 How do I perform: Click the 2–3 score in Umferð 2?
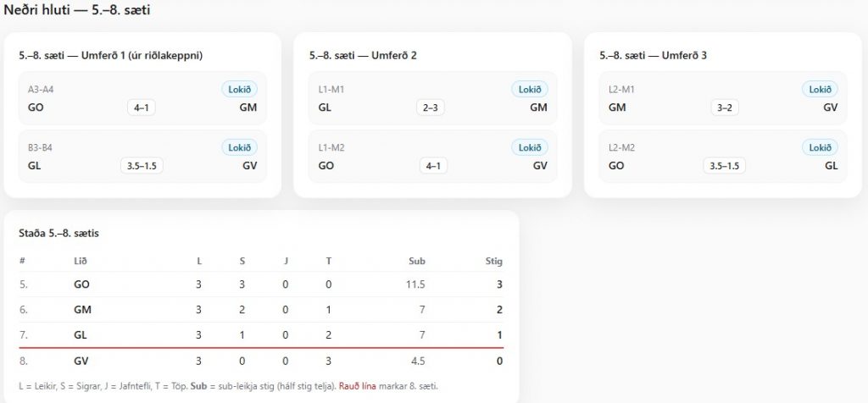pyautogui.click(x=430, y=108)
